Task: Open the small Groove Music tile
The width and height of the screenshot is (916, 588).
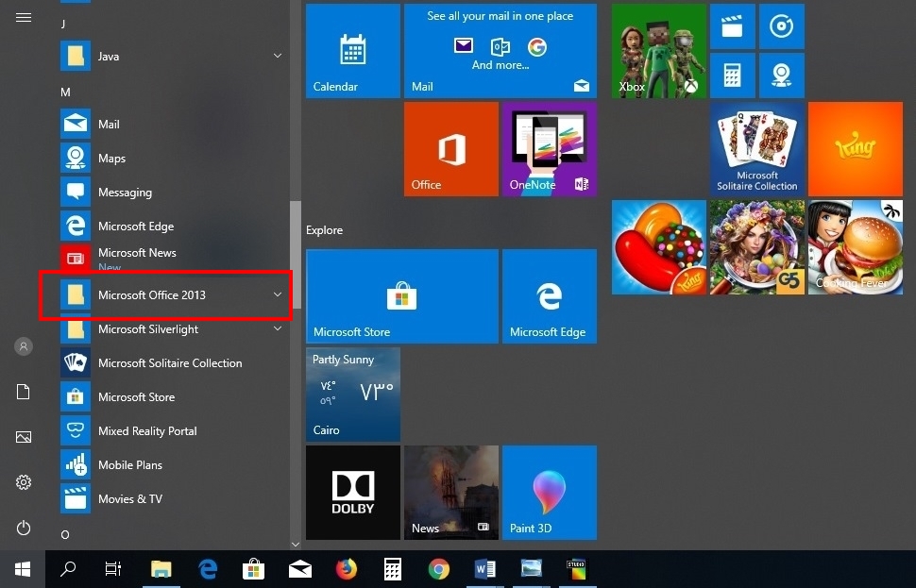Action: coord(782,26)
